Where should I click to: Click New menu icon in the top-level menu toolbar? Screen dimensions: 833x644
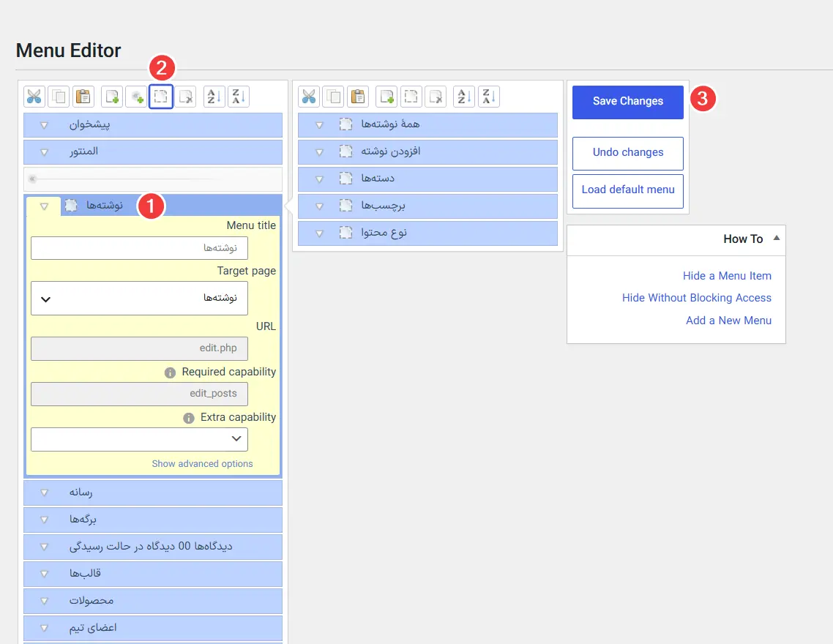(112, 97)
